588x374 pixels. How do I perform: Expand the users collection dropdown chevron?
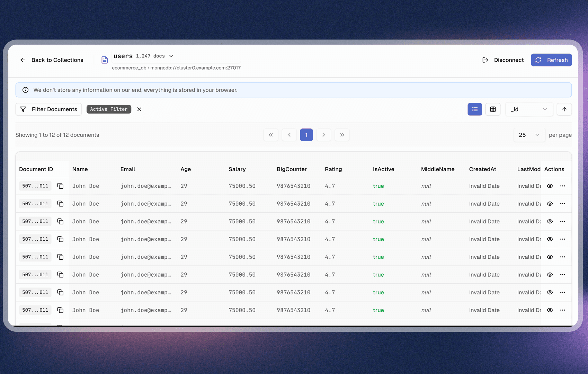pyautogui.click(x=171, y=56)
